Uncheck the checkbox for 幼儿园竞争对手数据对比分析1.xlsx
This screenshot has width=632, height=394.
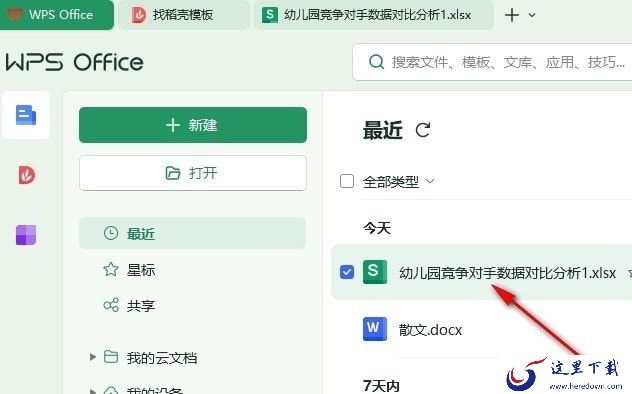[347, 272]
